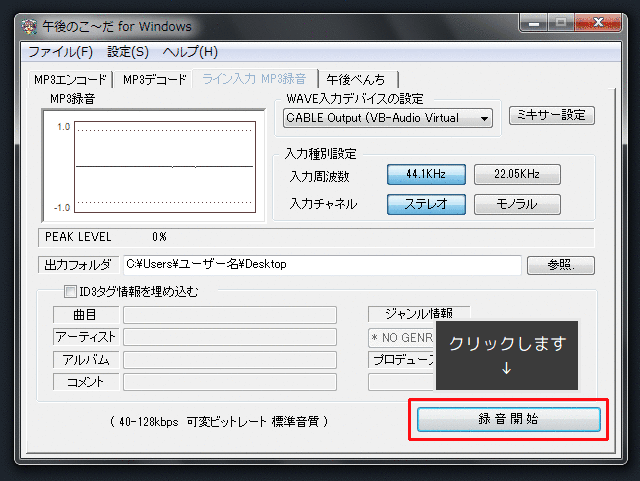Click the アーティスト input field
This screenshot has width=640, height=481.
point(229,337)
